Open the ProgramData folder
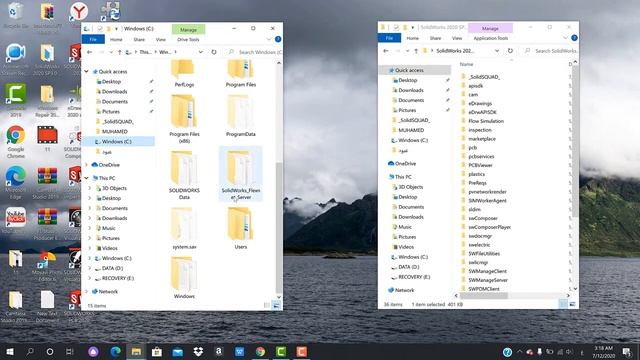Screen dimensions: 640x360 pyautogui.click(x=240, y=116)
